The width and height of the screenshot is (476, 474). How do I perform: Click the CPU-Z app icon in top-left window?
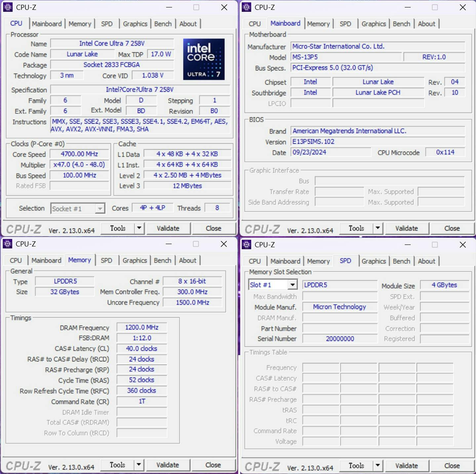8,7
